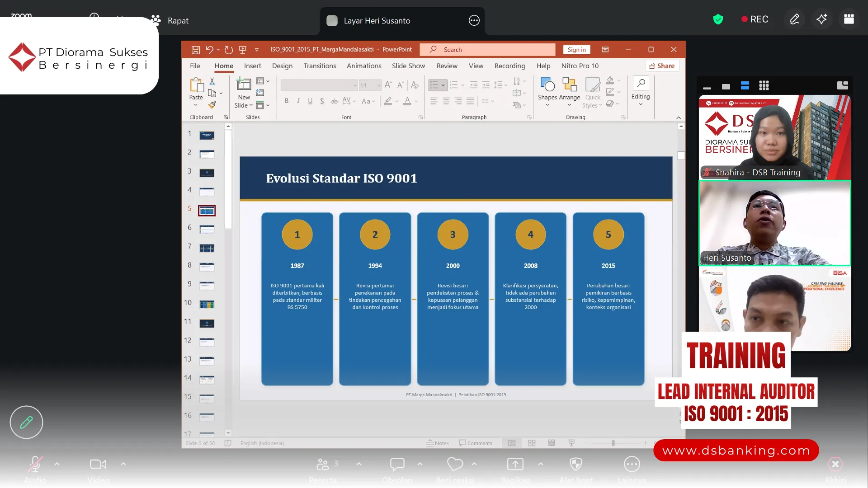Open Peserta options caret in Zoom

(359, 464)
